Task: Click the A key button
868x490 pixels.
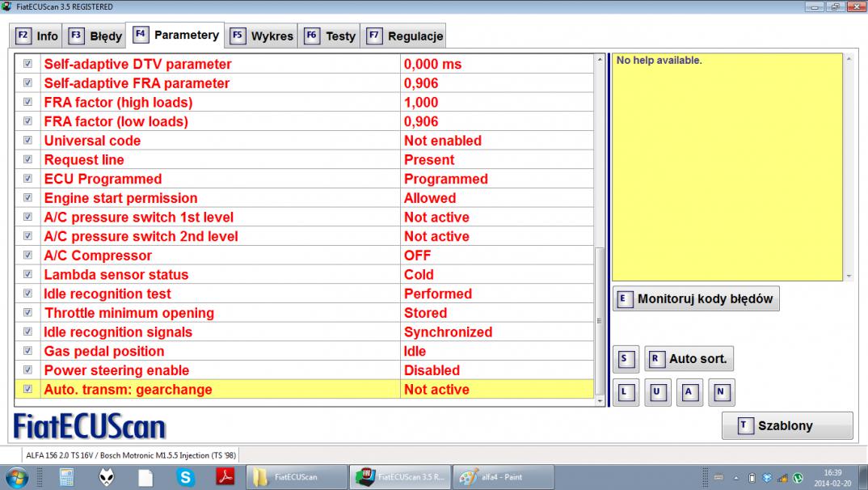Action: pos(689,392)
